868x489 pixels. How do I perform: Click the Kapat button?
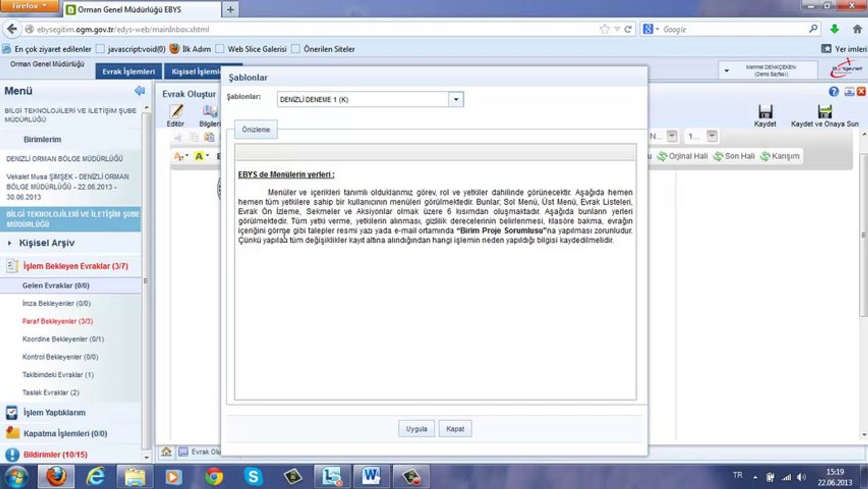(455, 429)
